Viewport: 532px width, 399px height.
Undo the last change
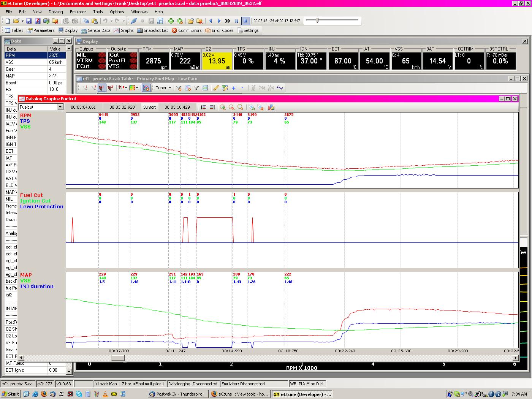pos(105,21)
